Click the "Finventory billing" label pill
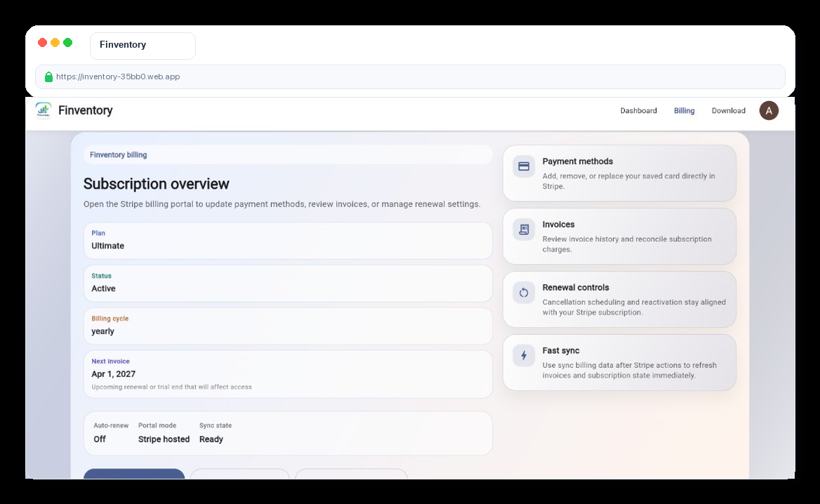Image resolution: width=820 pixels, height=504 pixels. point(288,154)
